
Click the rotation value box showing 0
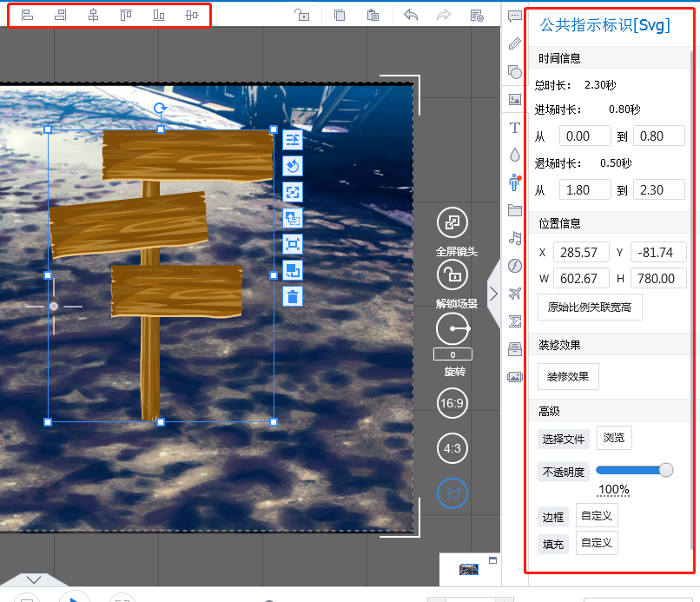(x=452, y=354)
